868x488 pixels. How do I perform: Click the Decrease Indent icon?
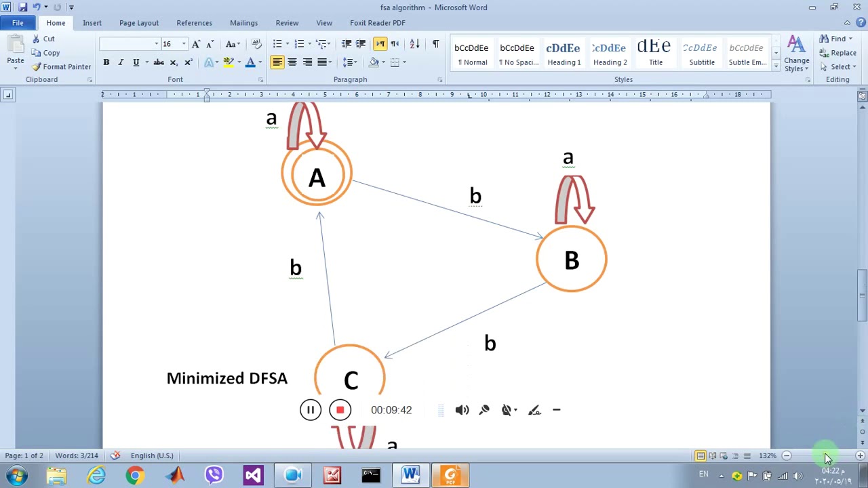pyautogui.click(x=347, y=44)
